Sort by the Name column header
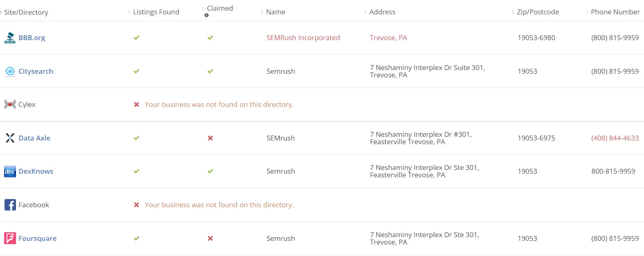The image size is (644, 256). [x=275, y=12]
